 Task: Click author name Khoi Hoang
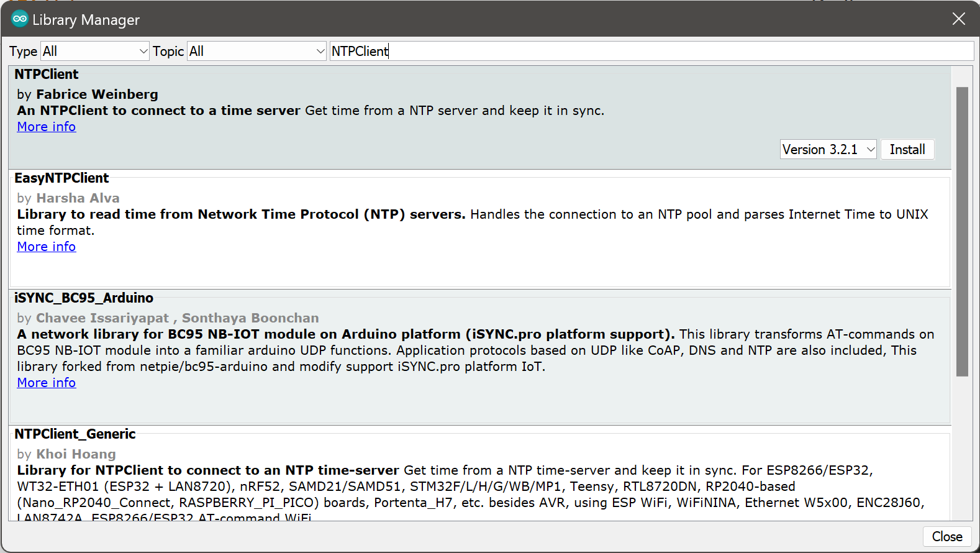(76, 454)
